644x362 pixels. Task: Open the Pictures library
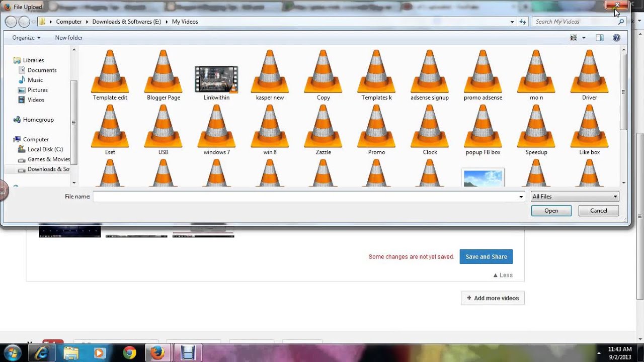[x=38, y=90]
